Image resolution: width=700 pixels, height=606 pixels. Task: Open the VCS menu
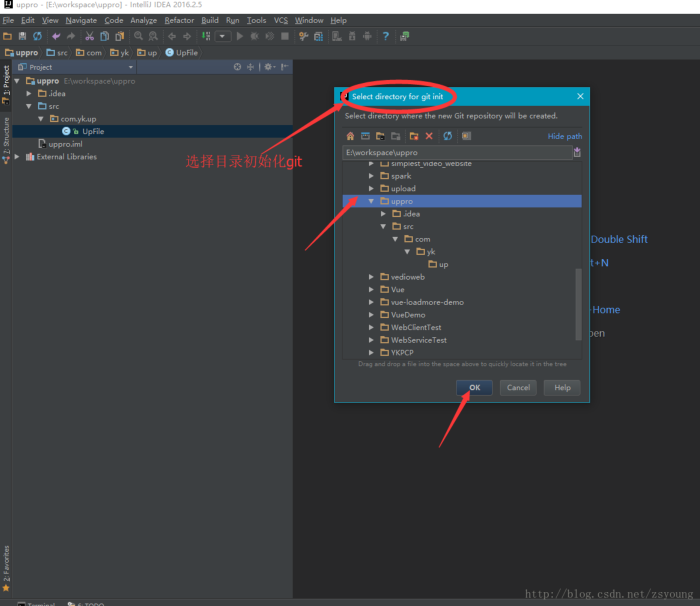click(281, 20)
